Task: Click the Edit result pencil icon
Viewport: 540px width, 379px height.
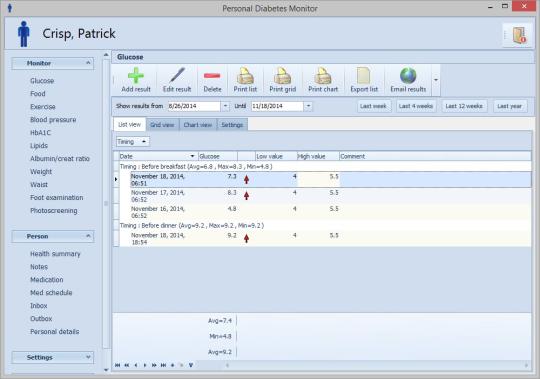Action: (x=177, y=75)
